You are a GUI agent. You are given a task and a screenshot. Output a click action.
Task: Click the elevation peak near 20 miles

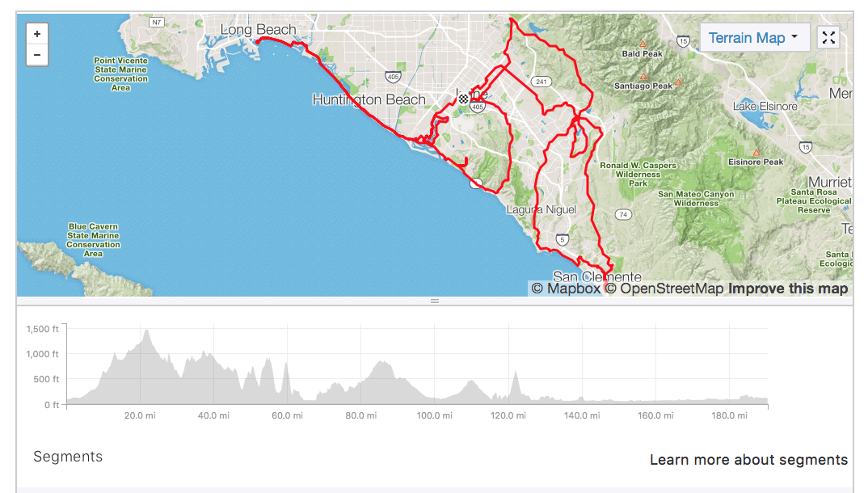[146, 331]
